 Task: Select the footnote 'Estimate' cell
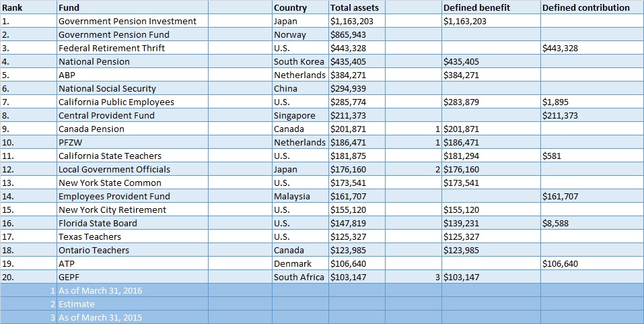(x=133, y=304)
